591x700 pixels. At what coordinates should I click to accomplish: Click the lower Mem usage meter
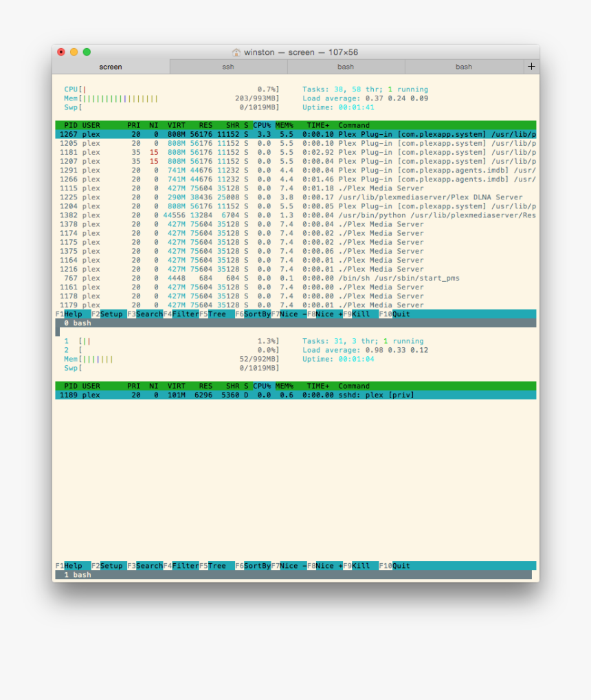172,360
